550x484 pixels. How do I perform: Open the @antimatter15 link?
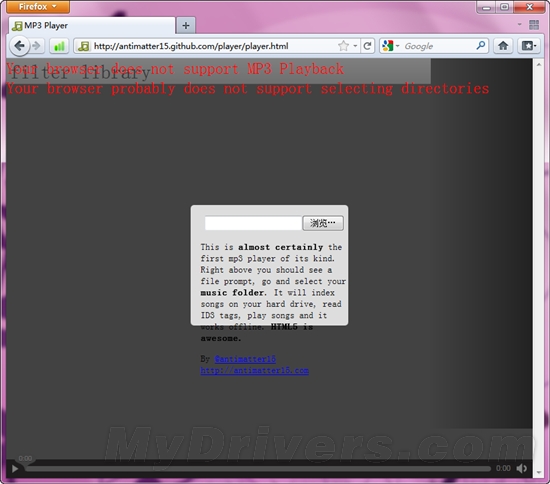pos(245,359)
